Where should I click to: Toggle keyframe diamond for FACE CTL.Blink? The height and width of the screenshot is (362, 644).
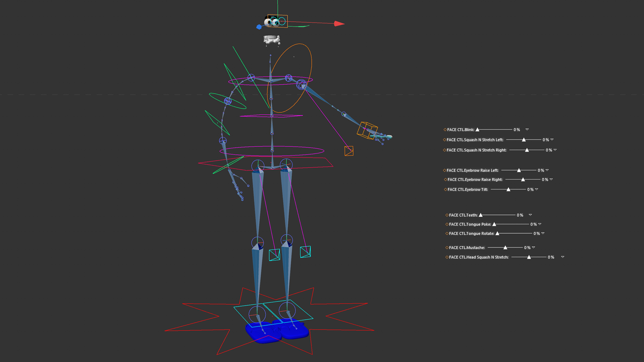445,130
